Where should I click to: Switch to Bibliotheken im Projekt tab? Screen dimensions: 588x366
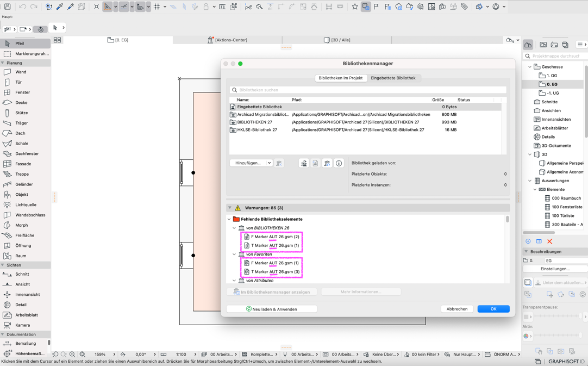[x=341, y=78]
